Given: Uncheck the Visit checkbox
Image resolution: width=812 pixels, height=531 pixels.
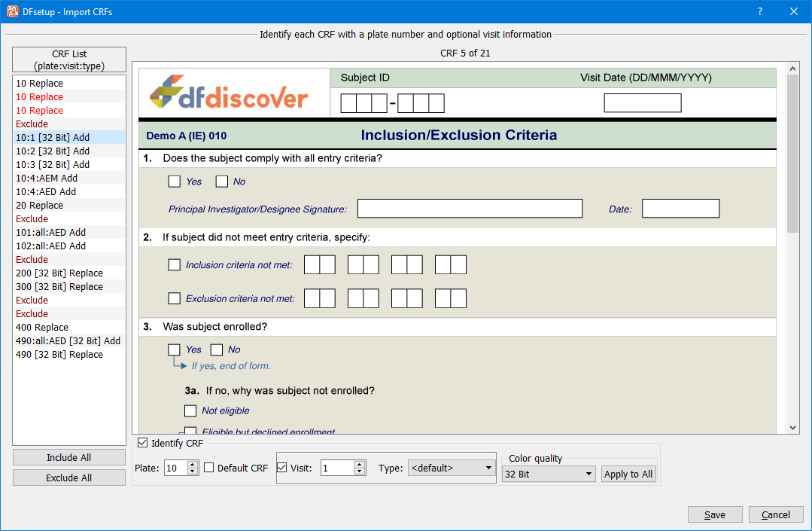Looking at the screenshot, I should 282,468.
